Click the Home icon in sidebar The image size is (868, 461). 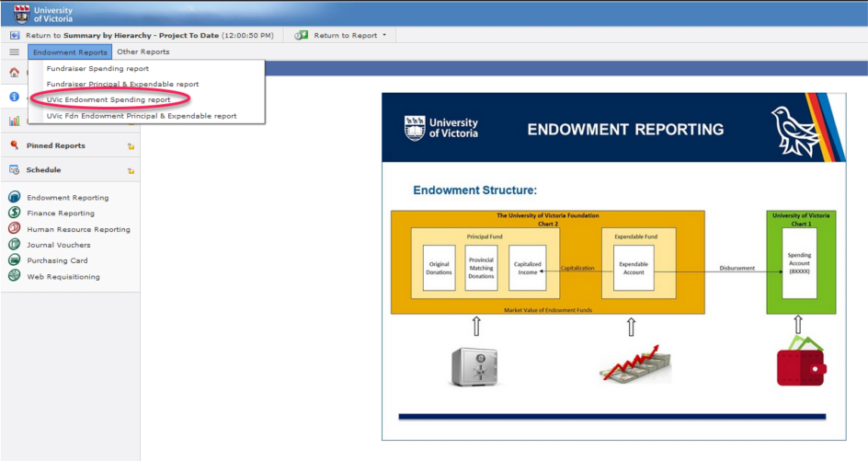(15, 73)
